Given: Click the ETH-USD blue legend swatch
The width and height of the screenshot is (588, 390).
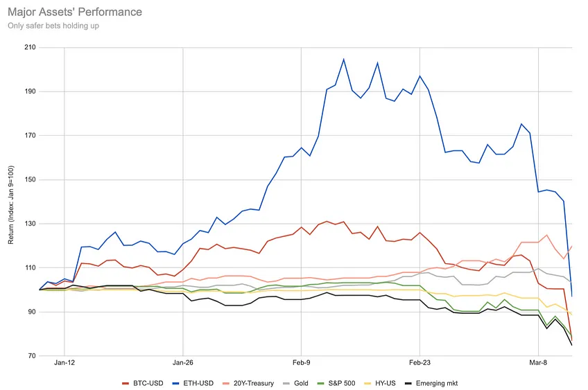Looking at the screenshot, I should (175, 384).
